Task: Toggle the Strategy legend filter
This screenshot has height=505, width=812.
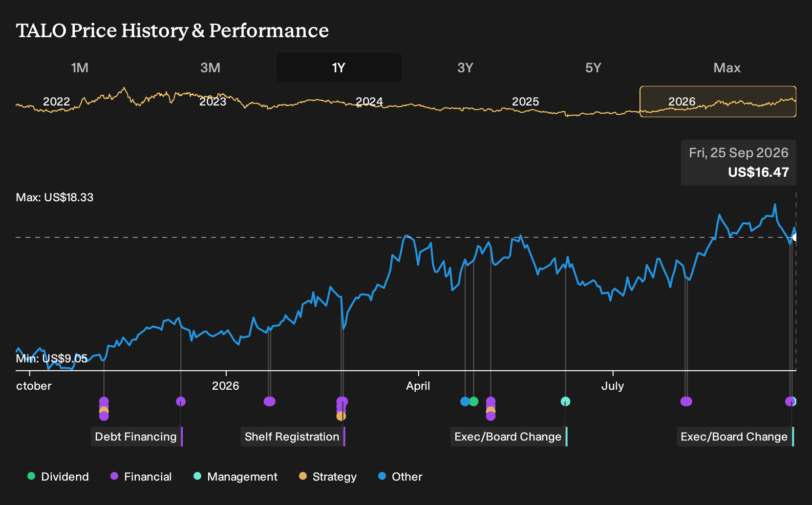Action: click(328, 477)
